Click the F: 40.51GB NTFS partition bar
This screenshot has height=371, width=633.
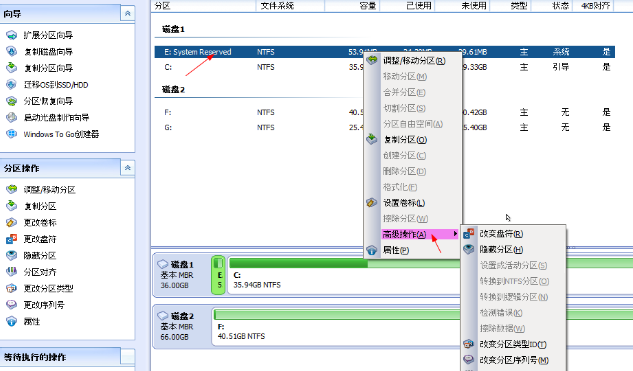[x=336, y=327]
